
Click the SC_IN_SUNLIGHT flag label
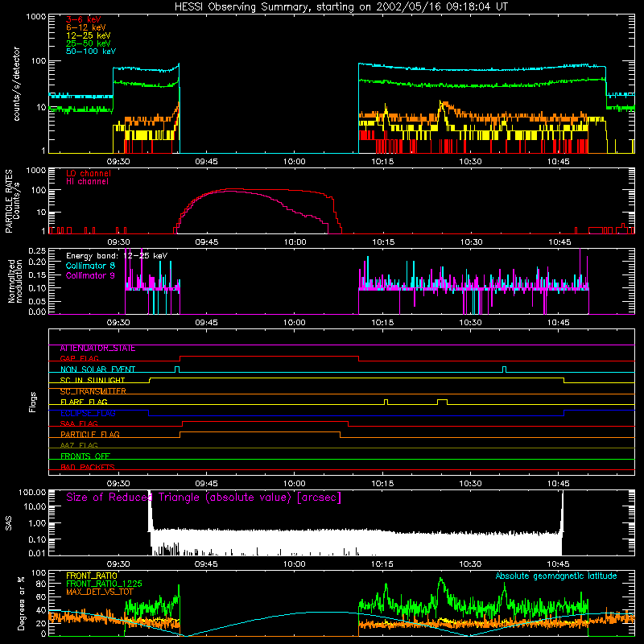click(x=93, y=380)
